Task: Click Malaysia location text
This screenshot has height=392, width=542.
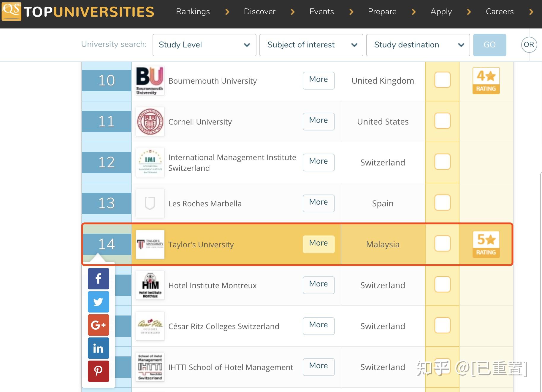Action: [383, 245]
